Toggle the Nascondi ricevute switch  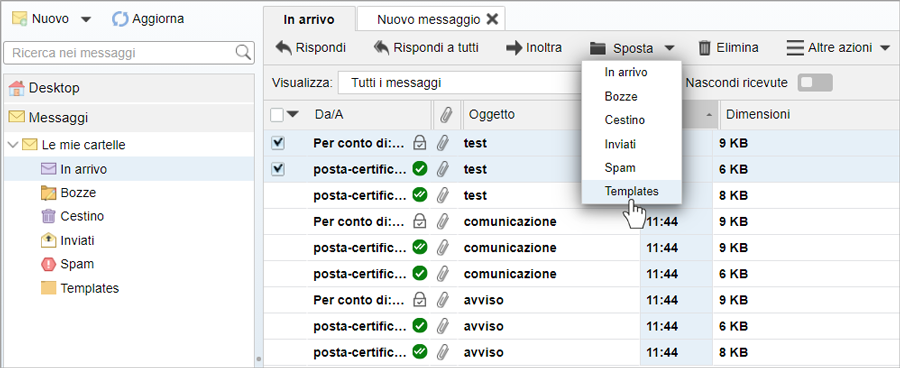(815, 83)
